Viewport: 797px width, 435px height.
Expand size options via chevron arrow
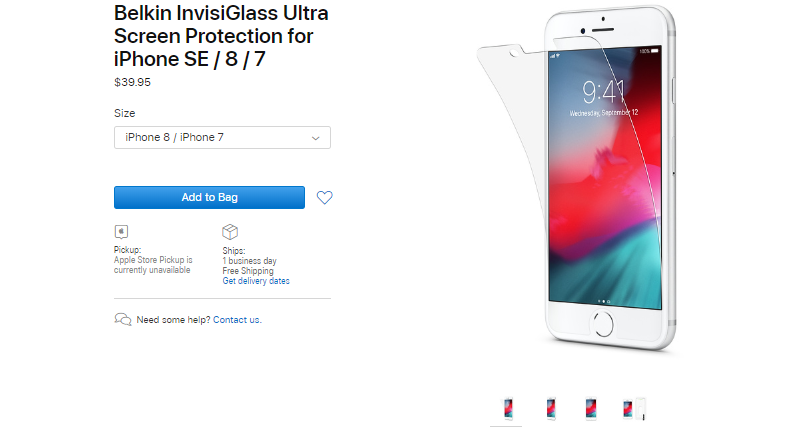pos(316,138)
